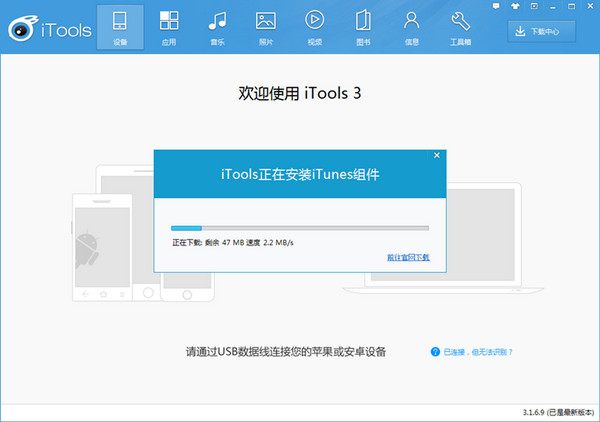The width and height of the screenshot is (600, 422).
Task: Open the 照片 (Photos) section
Action: coord(265,28)
